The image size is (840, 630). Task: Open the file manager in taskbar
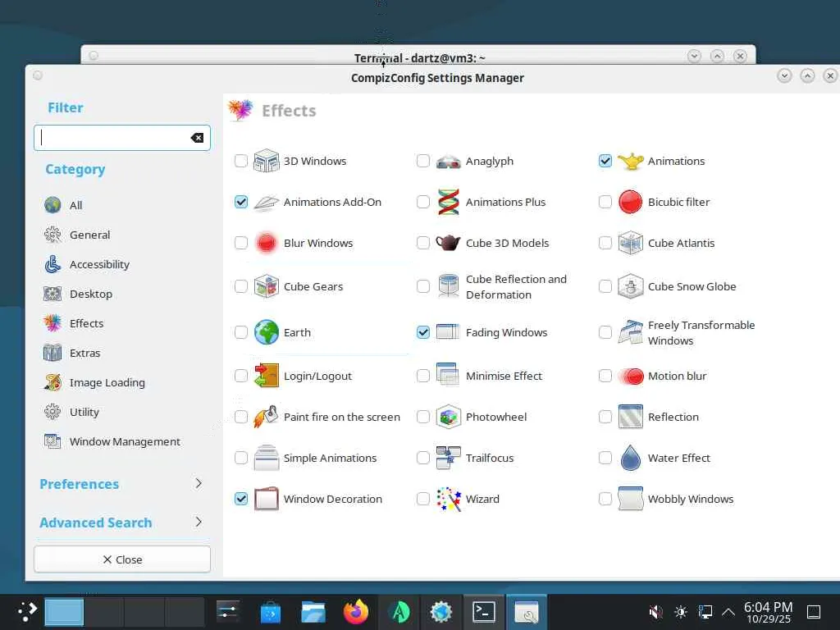pos(313,612)
